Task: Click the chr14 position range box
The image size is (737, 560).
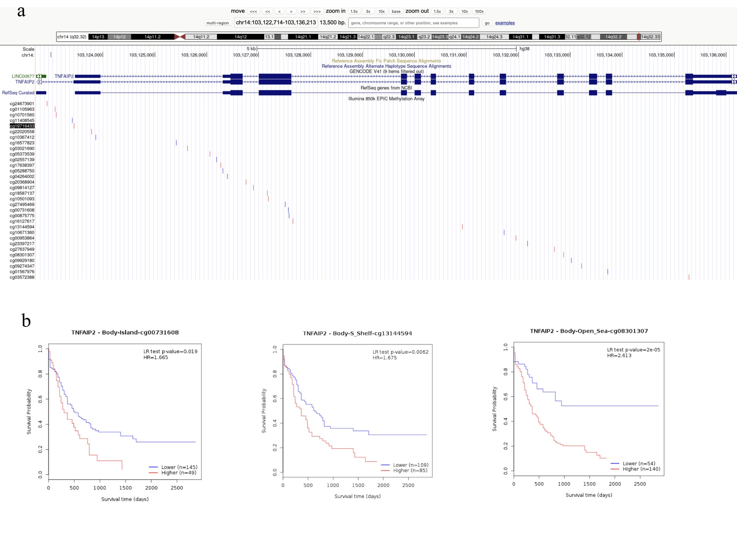Action: click(x=276, y=23)
